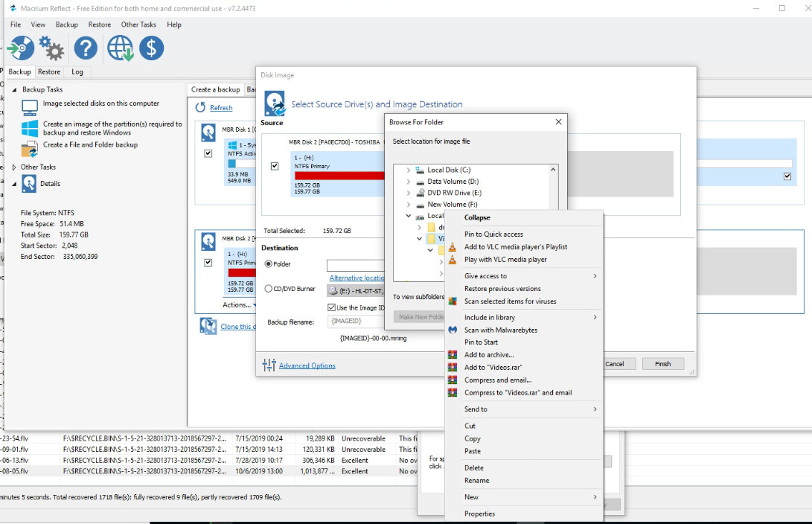Screen dimensions: 812x524
Task: Click the shield icon beside Scan for viruses
Action: click(453, 301)
